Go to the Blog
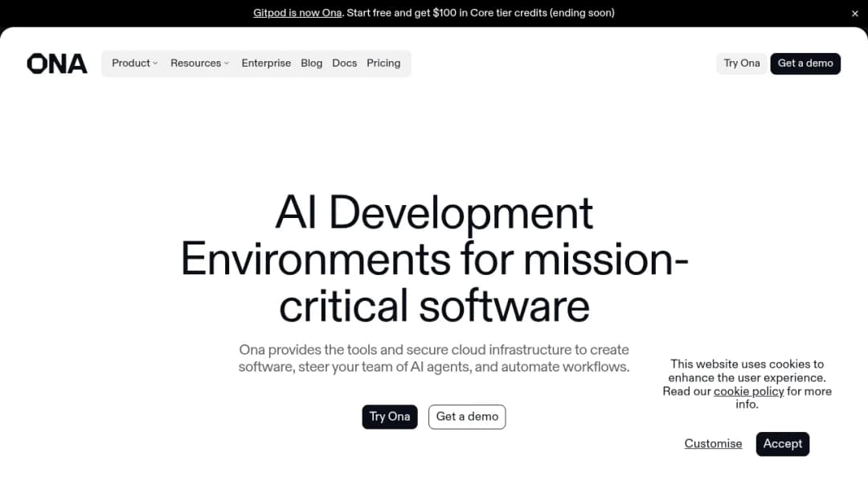Image resolution: width=868 pixels, height=489 pixels. pos(312,63)
